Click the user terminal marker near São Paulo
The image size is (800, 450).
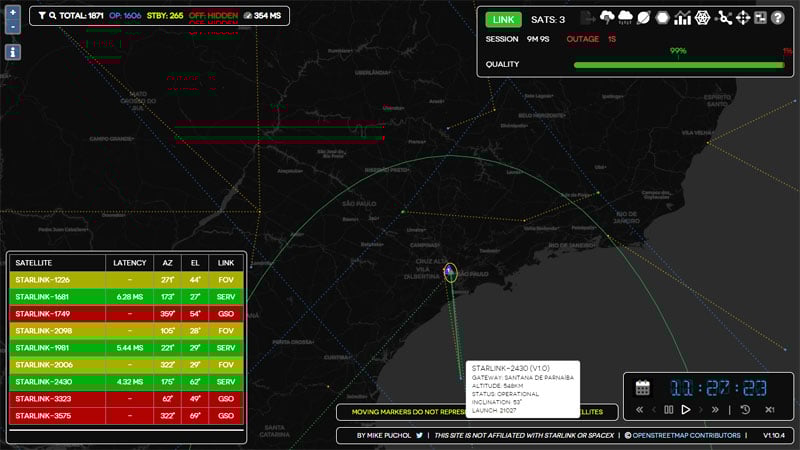point(449,272)
